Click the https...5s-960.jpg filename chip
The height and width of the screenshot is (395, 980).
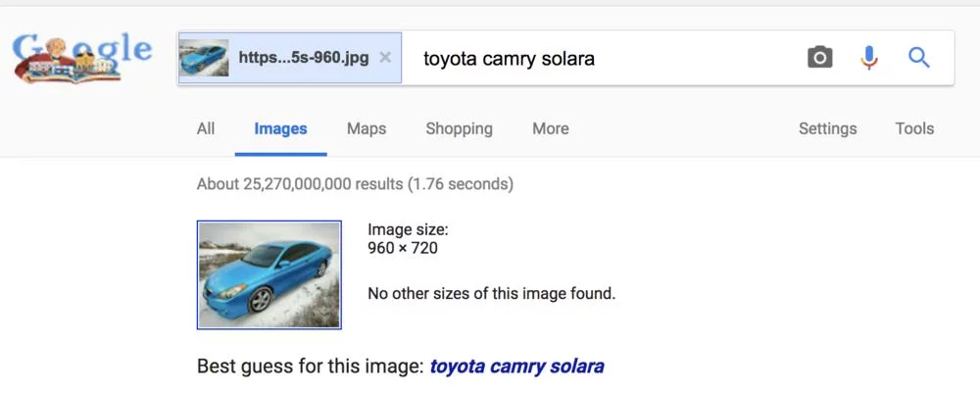point(304,58)
